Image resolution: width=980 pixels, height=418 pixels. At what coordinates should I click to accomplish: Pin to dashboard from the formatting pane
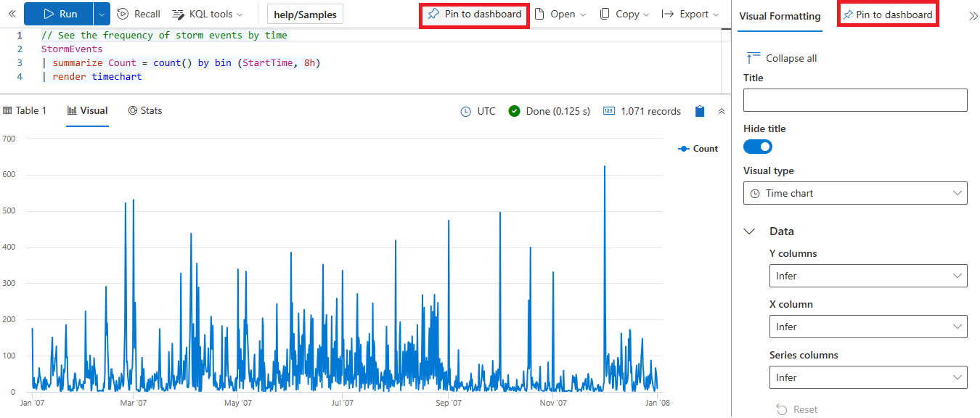[x=888, y=15]
